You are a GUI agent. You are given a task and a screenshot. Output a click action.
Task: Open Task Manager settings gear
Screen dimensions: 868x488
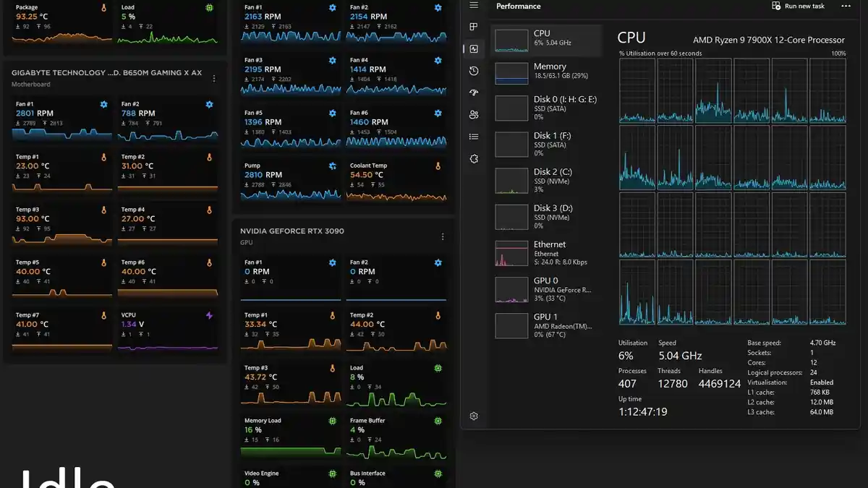[474, 416]
